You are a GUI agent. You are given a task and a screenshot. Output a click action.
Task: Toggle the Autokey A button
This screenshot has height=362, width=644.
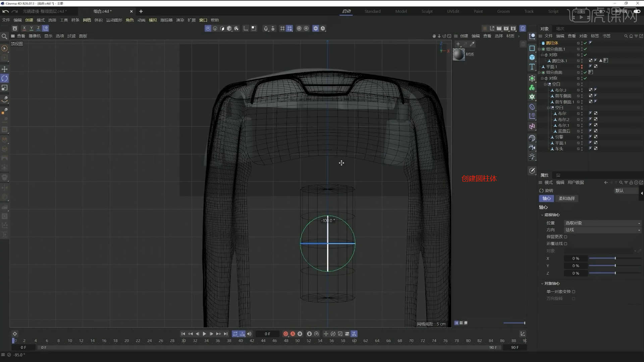[293, 334]
